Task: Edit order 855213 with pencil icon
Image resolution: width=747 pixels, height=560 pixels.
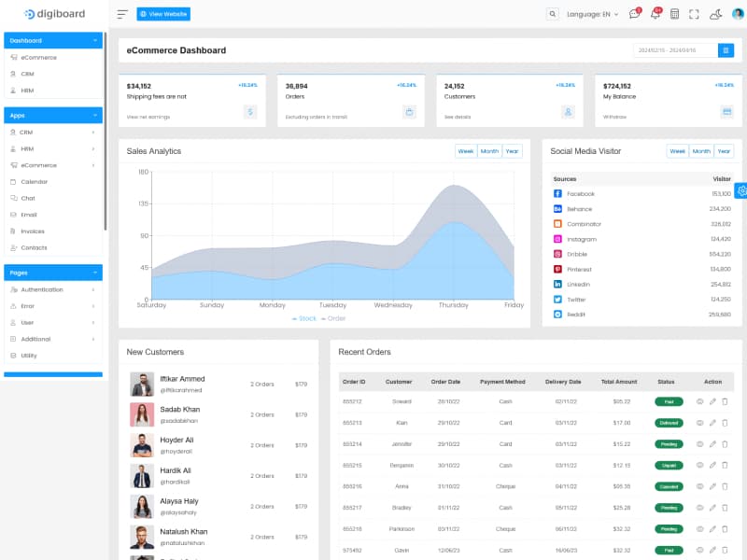Action: point(712,423)
